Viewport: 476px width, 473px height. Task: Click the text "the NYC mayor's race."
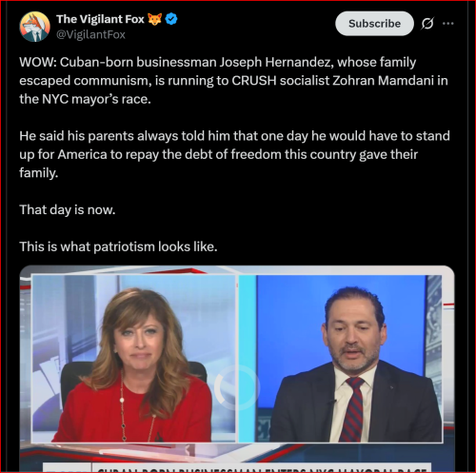click(x=85, y=99)
